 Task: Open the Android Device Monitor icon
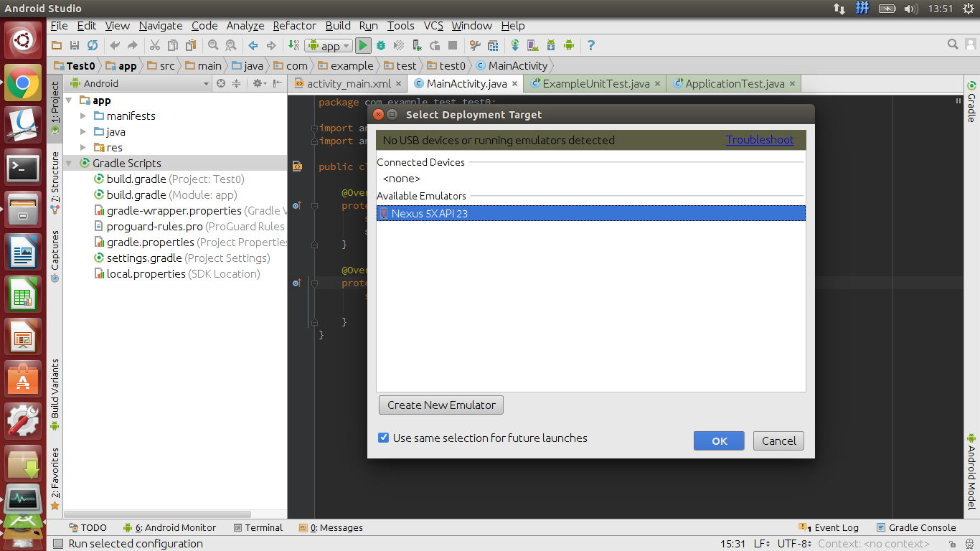click(x=569, y=45)
